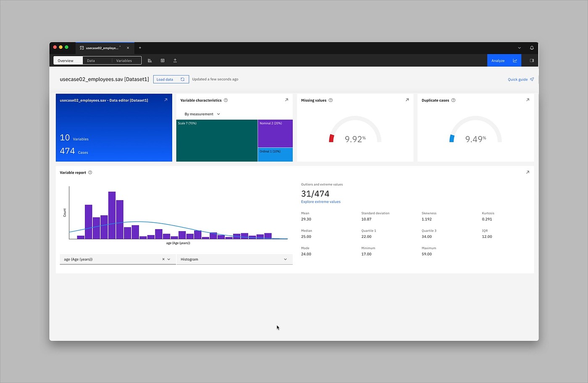This screenshot has width=588, height=383.
Task: Switch to the Variables tab
Action: pos(124,60)
